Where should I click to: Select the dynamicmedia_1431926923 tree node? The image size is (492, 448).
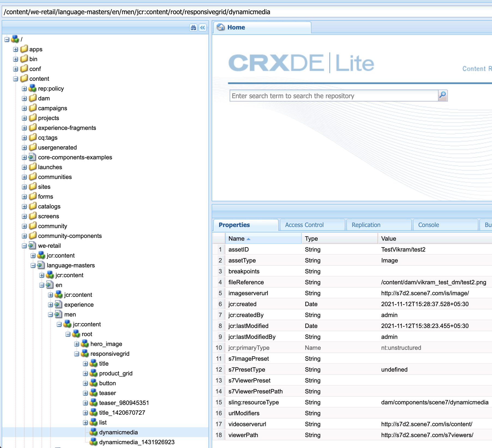click(x=137, y=442)
